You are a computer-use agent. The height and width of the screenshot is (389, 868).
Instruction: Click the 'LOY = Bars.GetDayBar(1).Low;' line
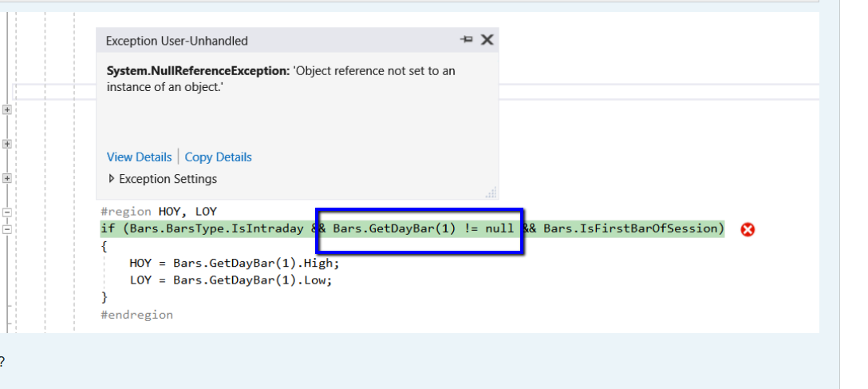click(231, 280)
